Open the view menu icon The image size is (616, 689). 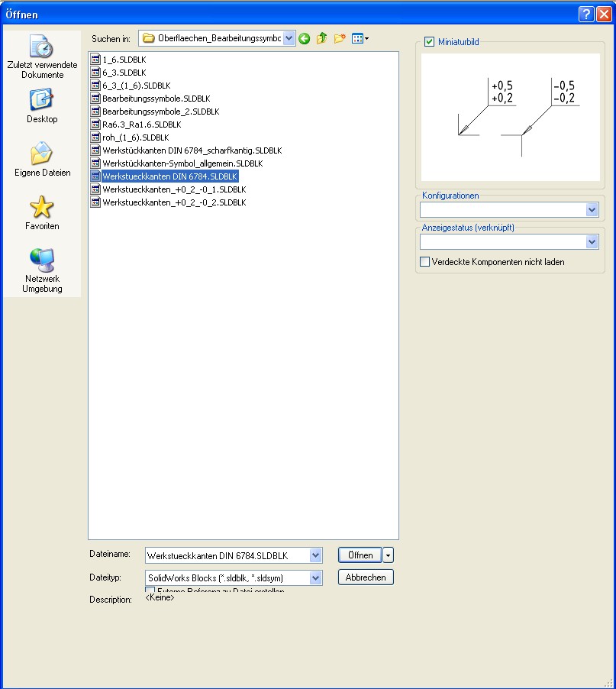[x=360, y=38]
